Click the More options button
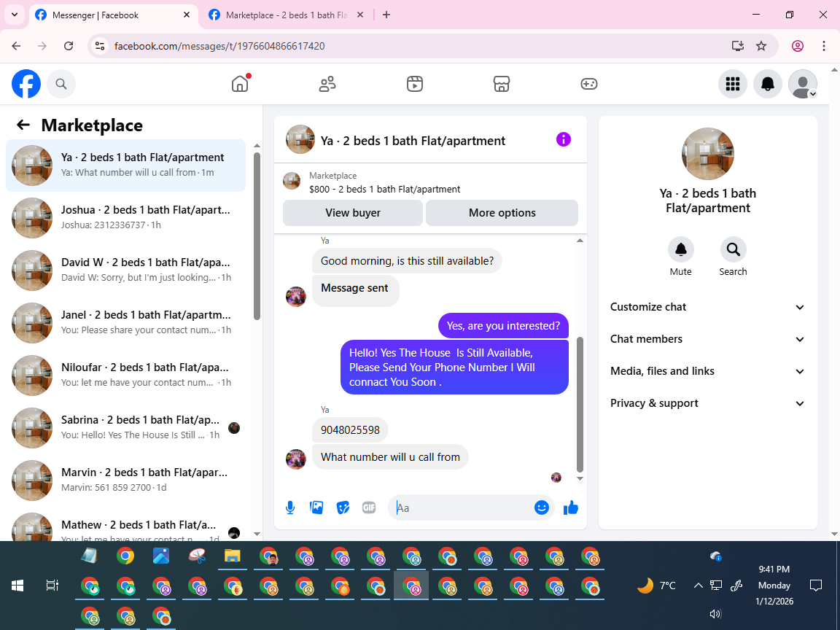The height and width of the screenshot is (630, 840). point(502,213)
